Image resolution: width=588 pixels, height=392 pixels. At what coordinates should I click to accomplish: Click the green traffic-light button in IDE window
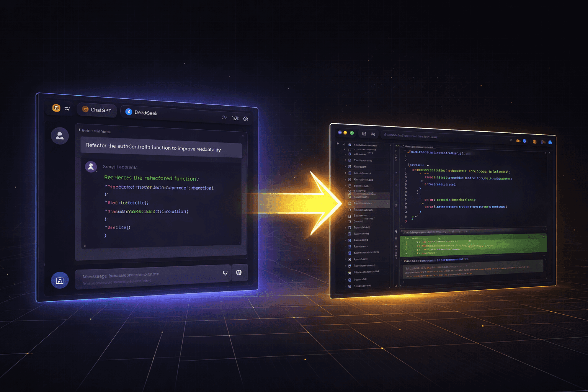pyautogui.click(x=352, y=133)
